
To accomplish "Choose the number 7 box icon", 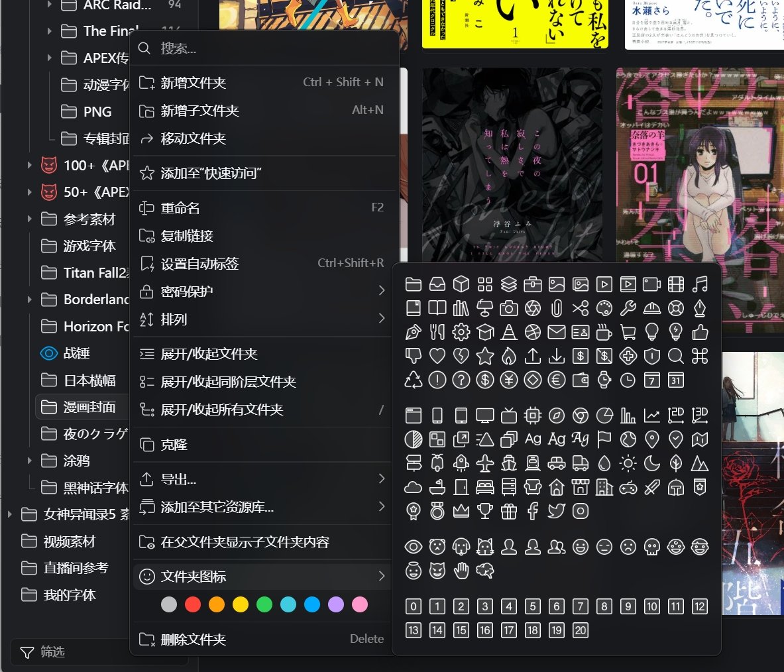I will click(x=580, y=606).
